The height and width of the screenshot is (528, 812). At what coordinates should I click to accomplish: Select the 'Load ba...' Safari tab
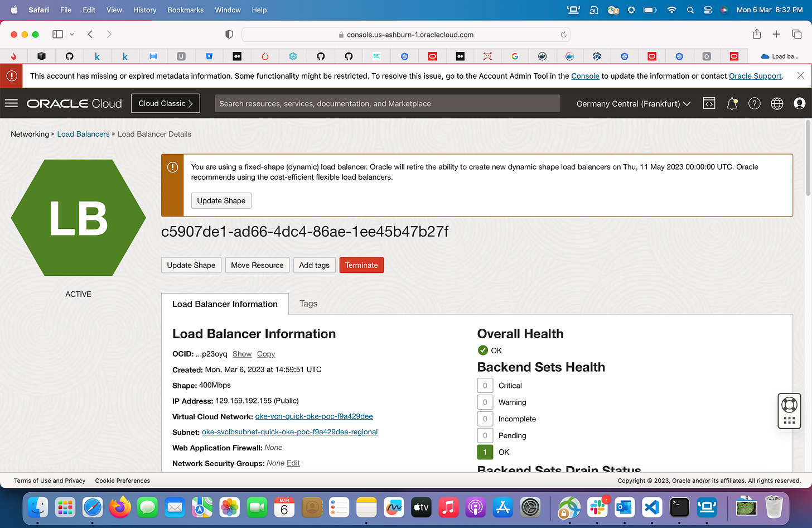(x=780, y=56)
